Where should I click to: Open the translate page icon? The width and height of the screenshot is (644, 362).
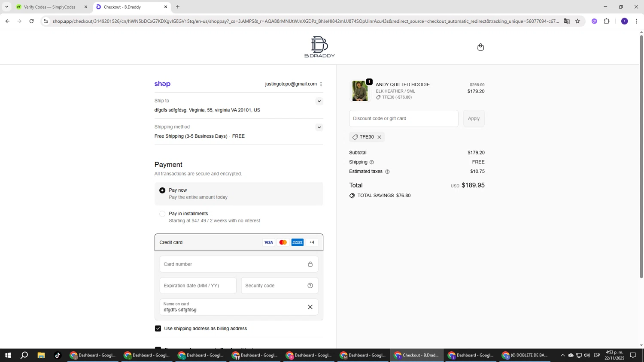(567, 21)
